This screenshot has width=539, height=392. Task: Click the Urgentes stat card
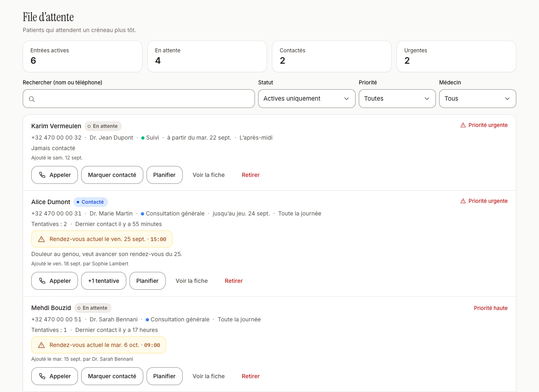(x=456, y=56)
